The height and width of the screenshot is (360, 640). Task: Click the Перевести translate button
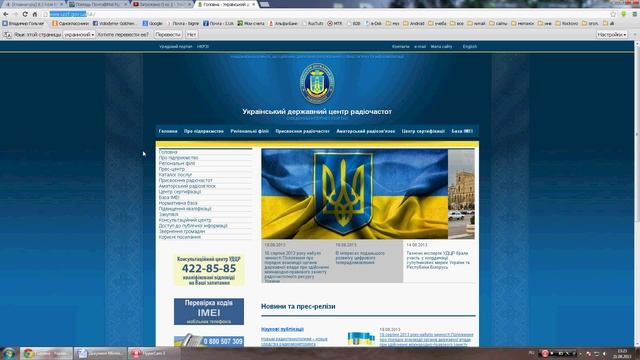[x=168, y=35]
